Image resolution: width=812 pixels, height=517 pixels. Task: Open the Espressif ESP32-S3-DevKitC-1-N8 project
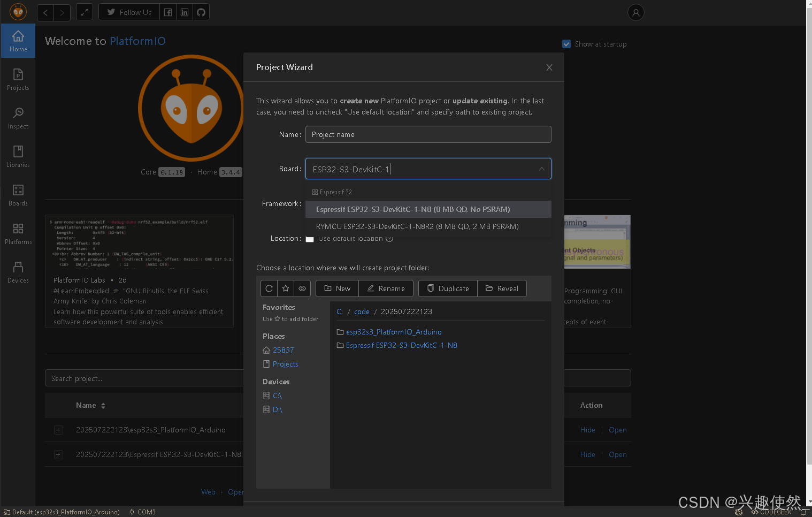point(617,454)
